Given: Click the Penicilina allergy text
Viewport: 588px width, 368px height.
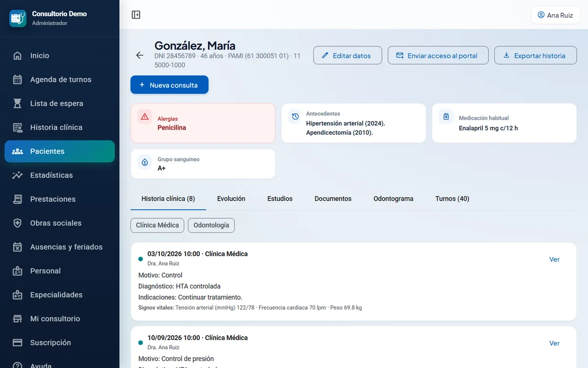Looking at the screenshot, I should (171, 128).
